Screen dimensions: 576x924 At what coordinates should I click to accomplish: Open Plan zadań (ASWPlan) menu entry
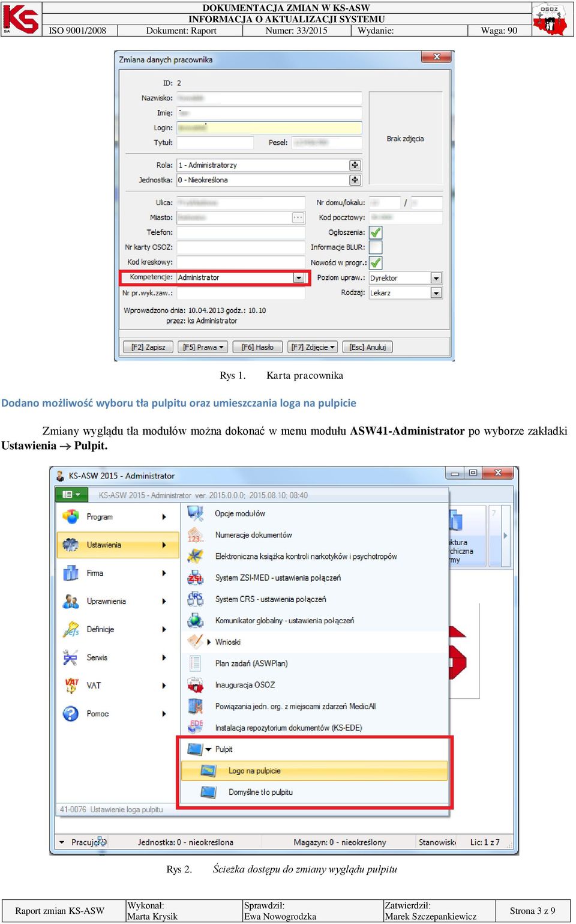[314, 663]
